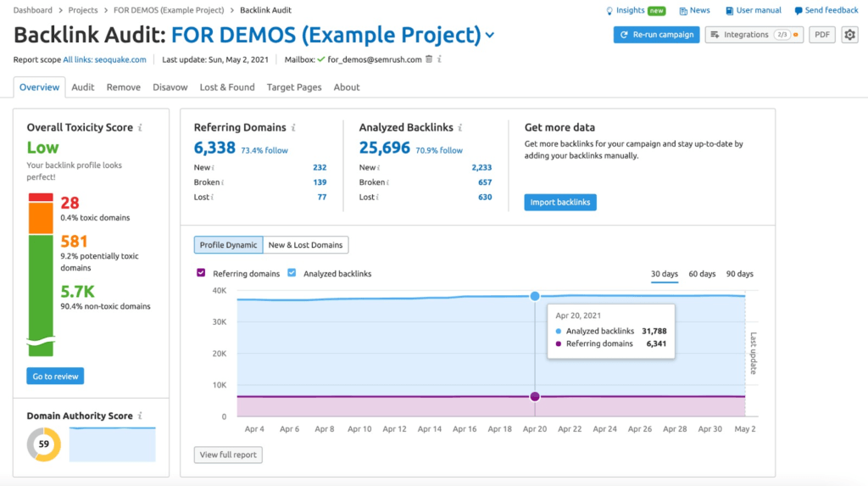Viewport: 868px width, 486px height.
Task: Click the mailbox trash icon
Action: tap(429, 59)
